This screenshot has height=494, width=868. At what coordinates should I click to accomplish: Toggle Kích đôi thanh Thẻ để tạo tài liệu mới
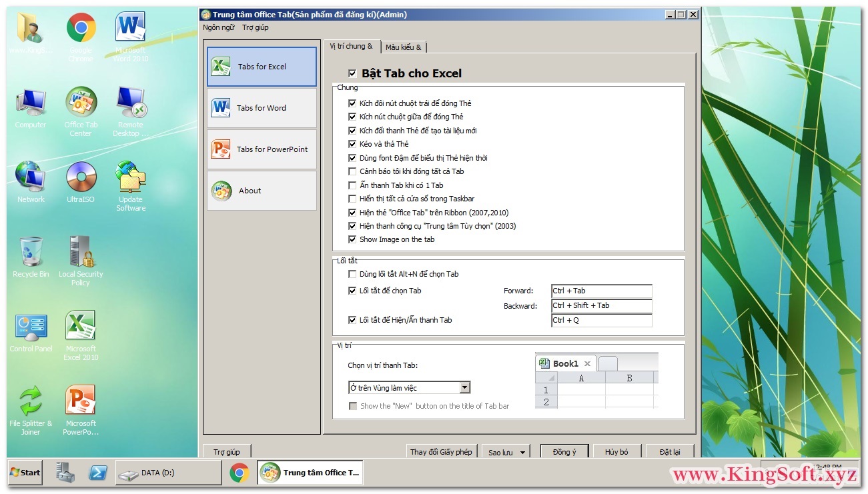352,131
